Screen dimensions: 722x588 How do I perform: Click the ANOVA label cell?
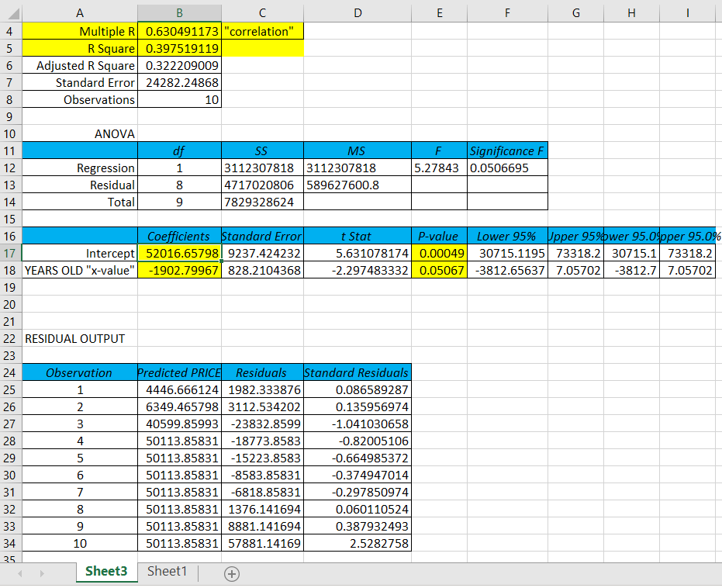80,133
